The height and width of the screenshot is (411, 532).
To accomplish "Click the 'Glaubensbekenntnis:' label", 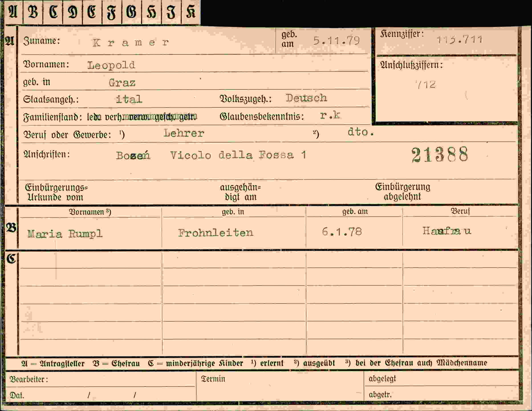I will pos(262,117).
